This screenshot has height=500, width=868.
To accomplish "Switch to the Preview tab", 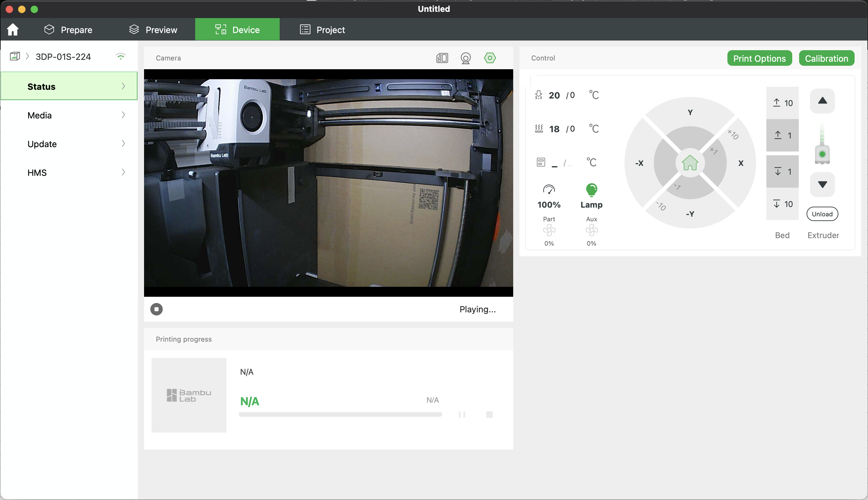I will 153,30.
